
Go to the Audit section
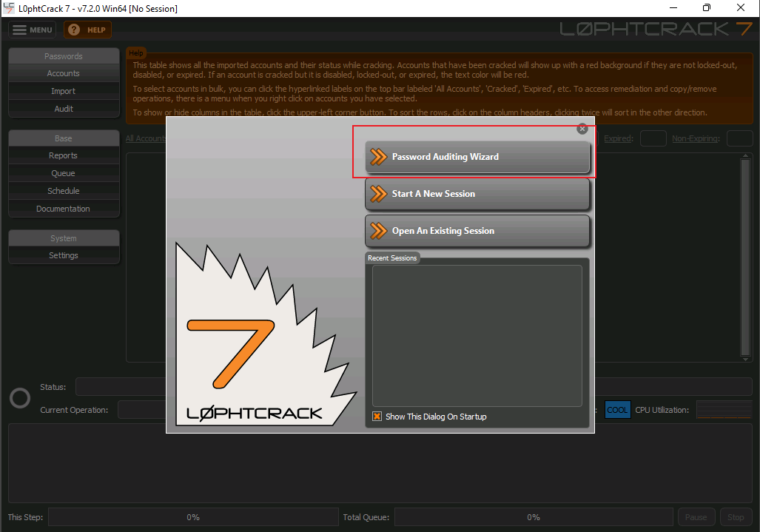click(x=64, y=109)
